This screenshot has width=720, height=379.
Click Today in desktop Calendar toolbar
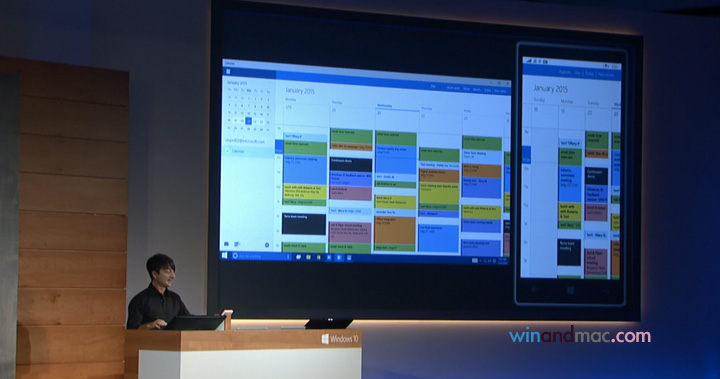[x=487, y=90]
